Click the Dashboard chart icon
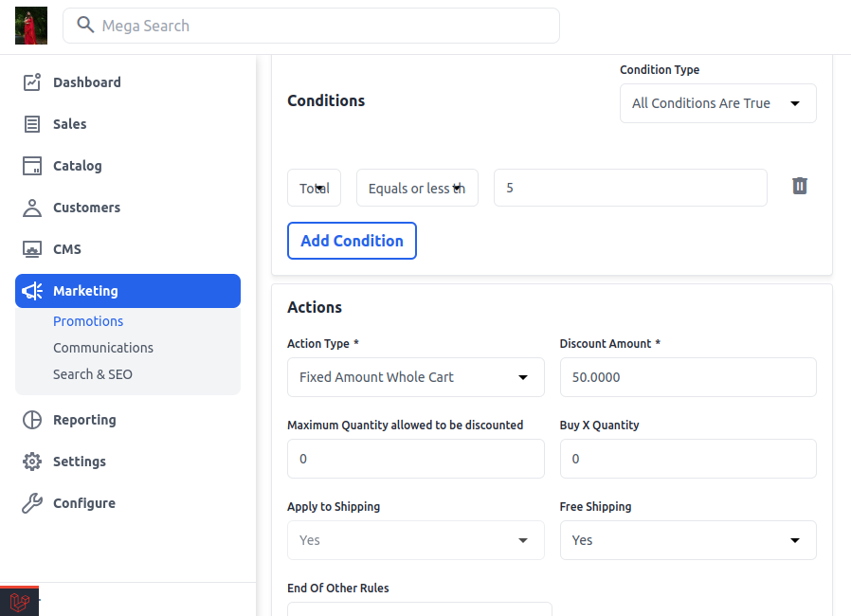This screenshot has height=616, width=851. click(x=32, y=82)
